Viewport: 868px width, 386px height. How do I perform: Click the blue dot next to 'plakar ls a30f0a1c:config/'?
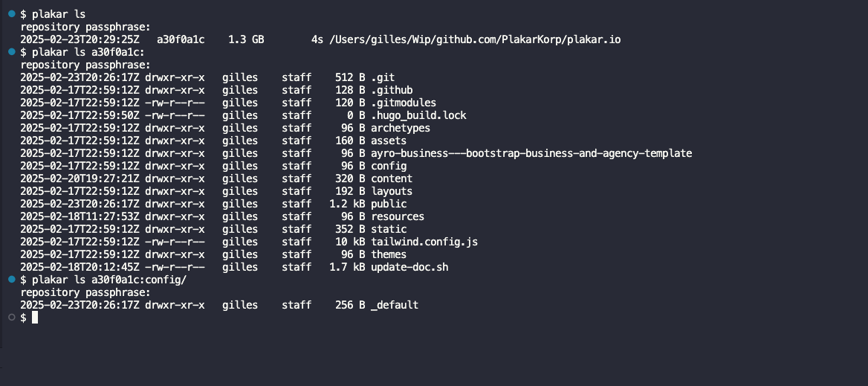tap(12, 280)
